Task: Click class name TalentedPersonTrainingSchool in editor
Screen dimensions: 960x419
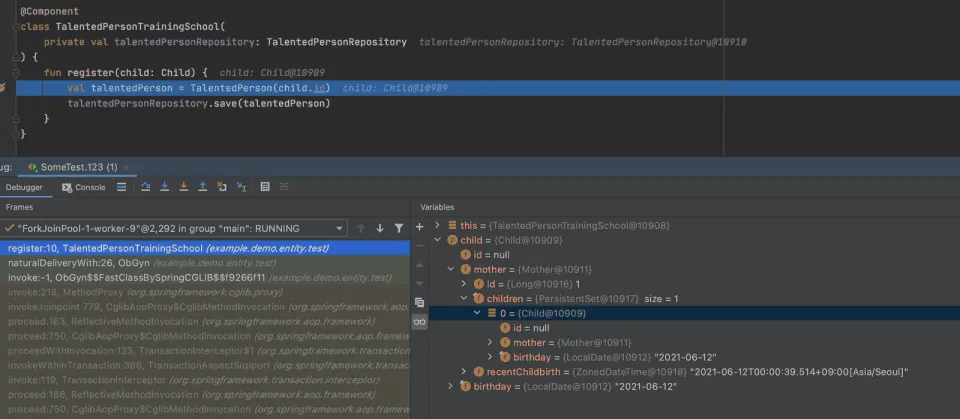Action: (x=138, y=27)
